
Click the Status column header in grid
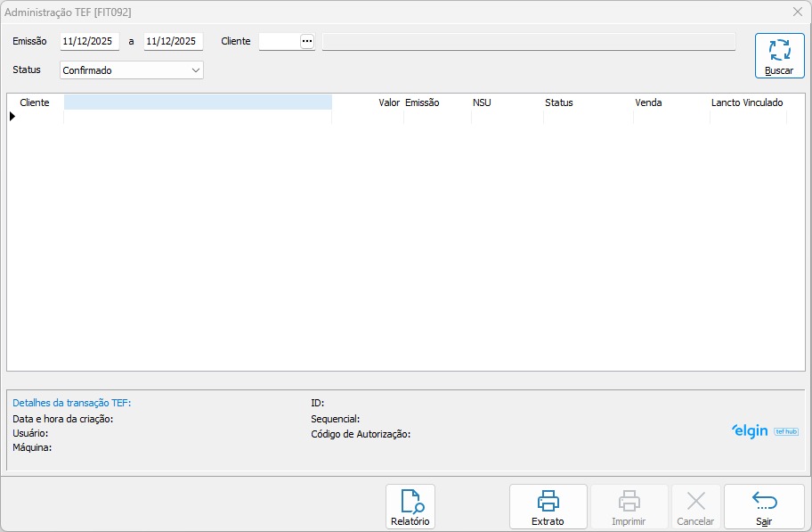[559, 102]
